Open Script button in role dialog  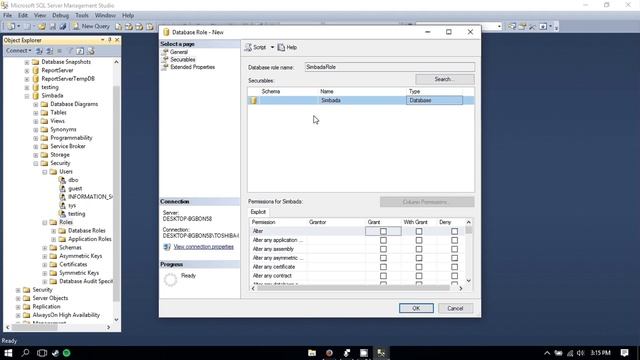click(x=256, y=47)
